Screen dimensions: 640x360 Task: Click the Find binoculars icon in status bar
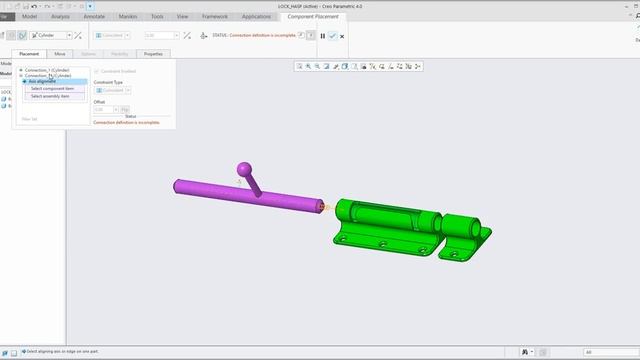[525, 352]
